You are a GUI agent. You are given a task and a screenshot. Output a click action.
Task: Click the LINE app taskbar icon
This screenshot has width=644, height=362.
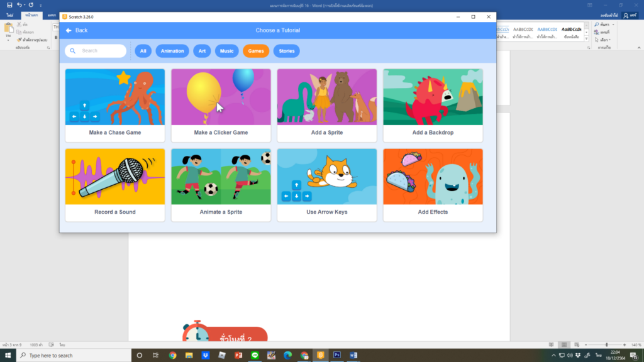click(x=255, y=355)
